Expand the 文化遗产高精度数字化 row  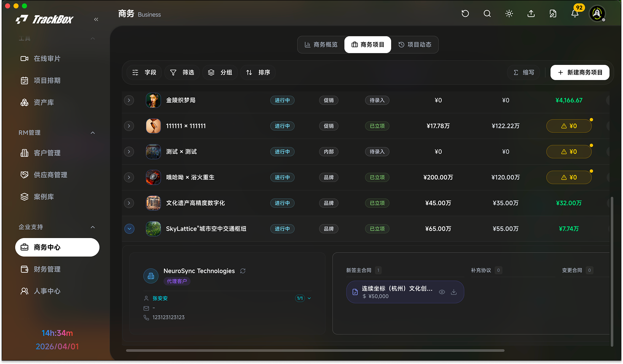(x=129, y=203)
